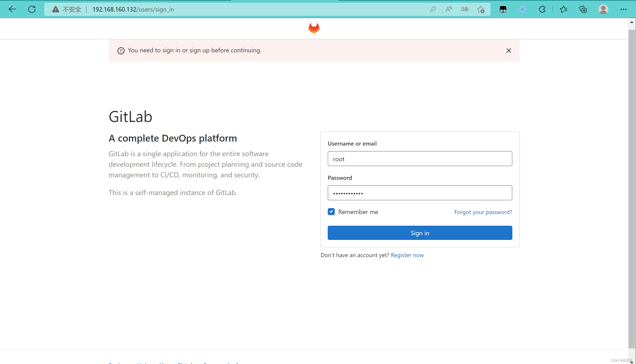This screenshot has width=636, height=364.
Task: Open Forgot your password link
Action: 483,212
